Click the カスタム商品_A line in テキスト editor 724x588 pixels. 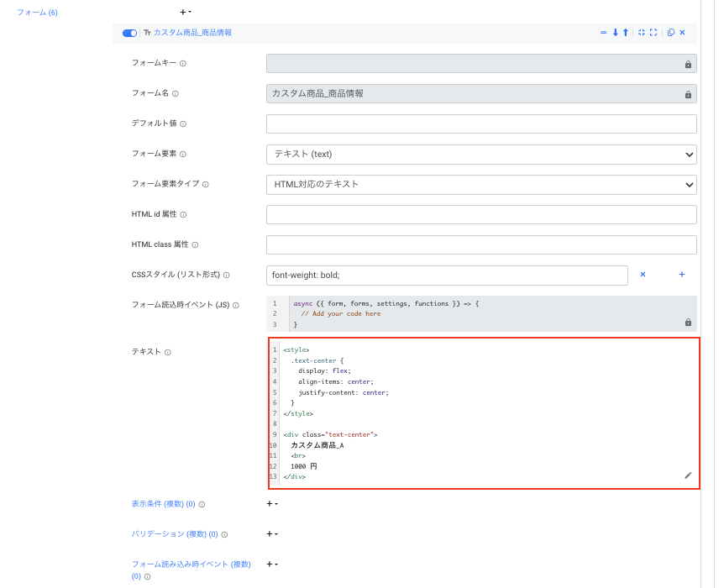317,445
